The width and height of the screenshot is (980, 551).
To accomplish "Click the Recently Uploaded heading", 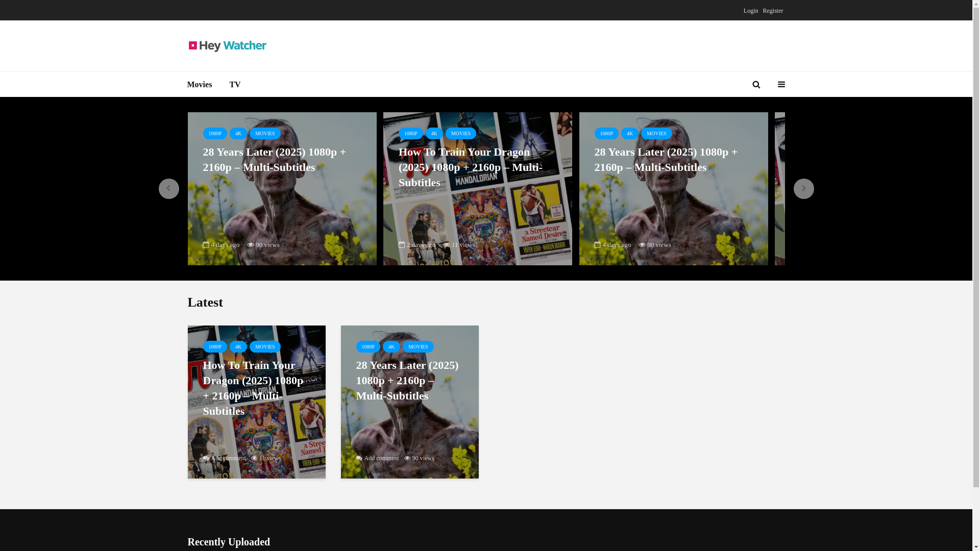I will pos(229,542).
